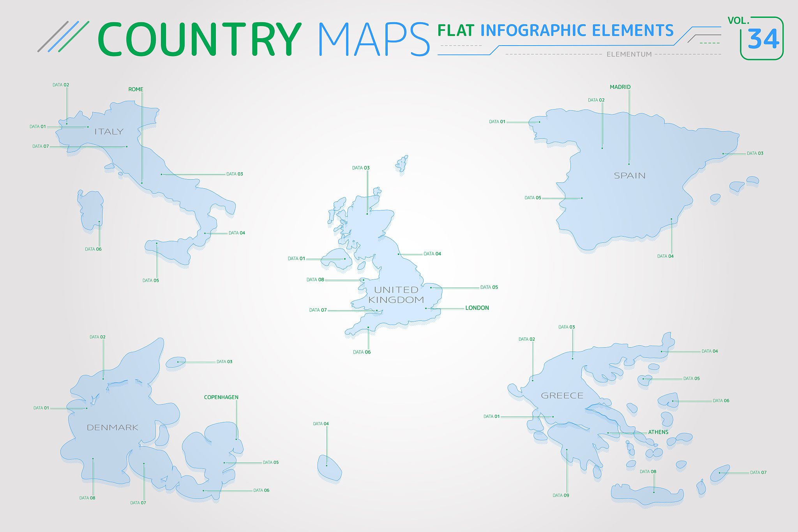Select the COPENHAGEN label
Image resolution: width=798 pixels, height=532 pixels.
click(x=221, y=398)
